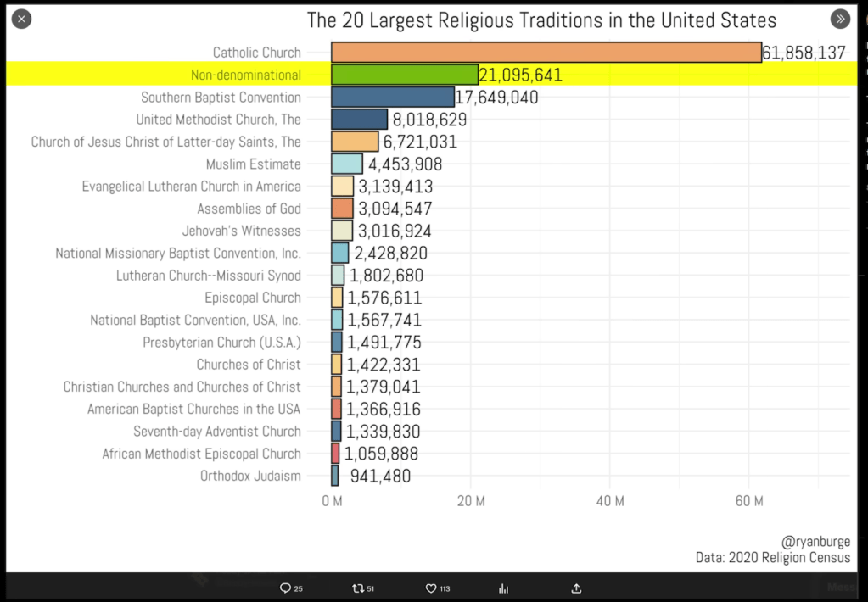
Task: Click the 61,858,137 value label
Action: tap(804, 53)
